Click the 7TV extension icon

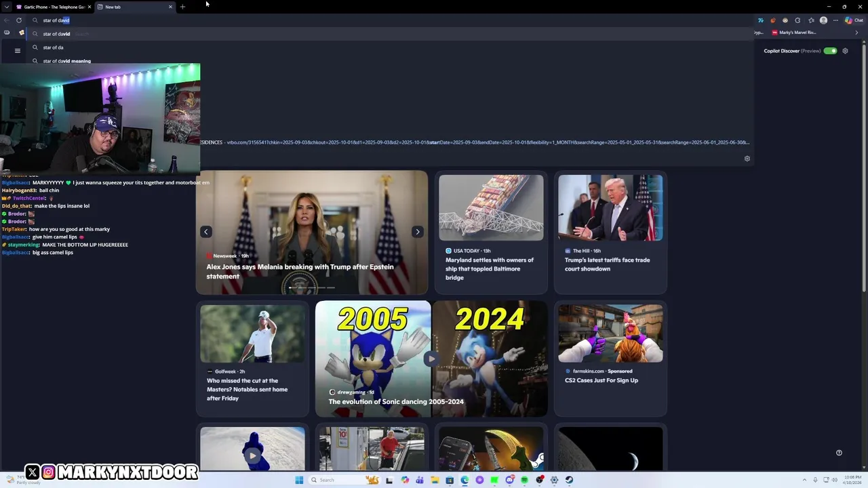(x=761, y=20)
